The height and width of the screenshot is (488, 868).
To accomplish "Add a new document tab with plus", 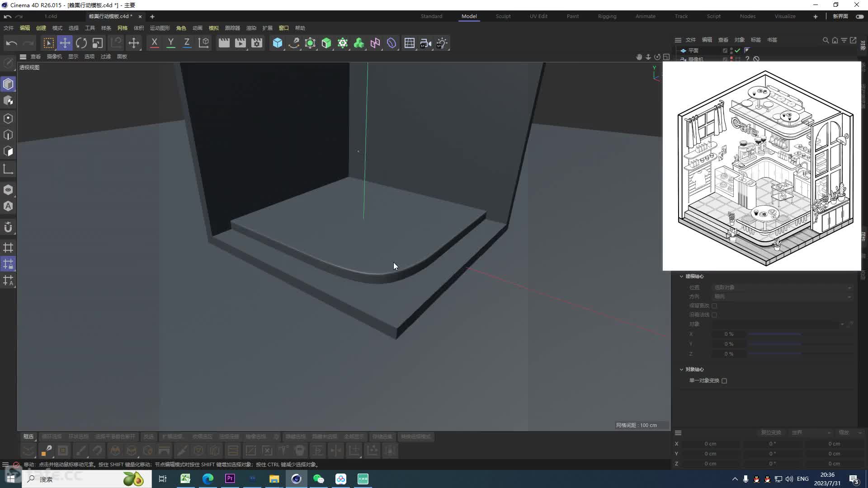I will 152,17.
